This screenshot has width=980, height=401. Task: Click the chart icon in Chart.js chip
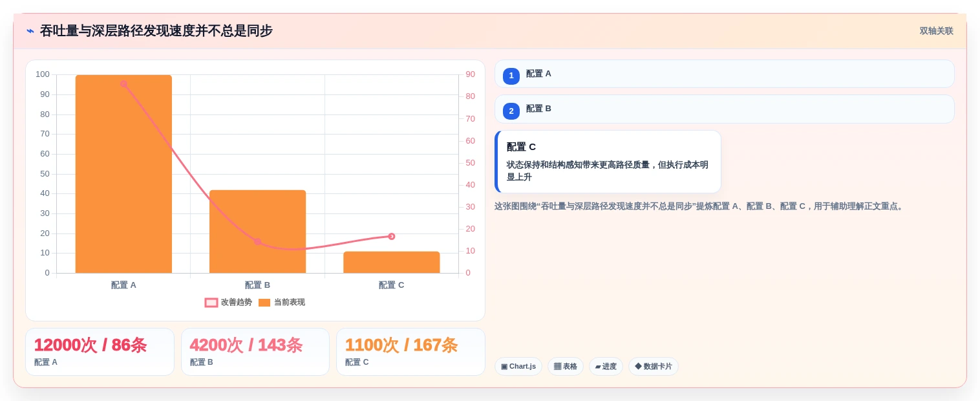point(504,367)
